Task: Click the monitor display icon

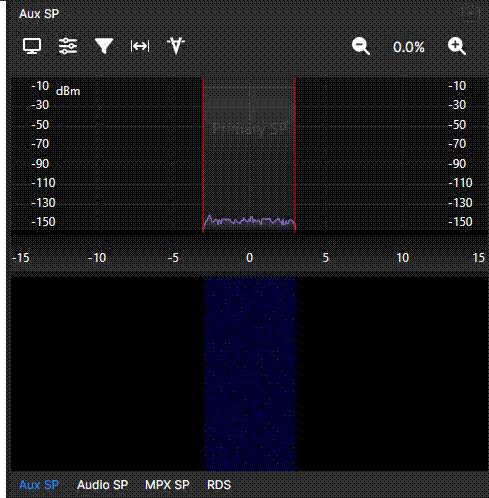Action: (32, 46)
